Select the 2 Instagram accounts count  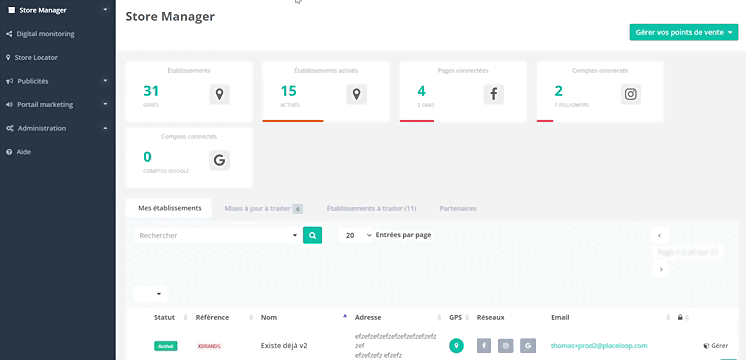[x=559, y=91]
